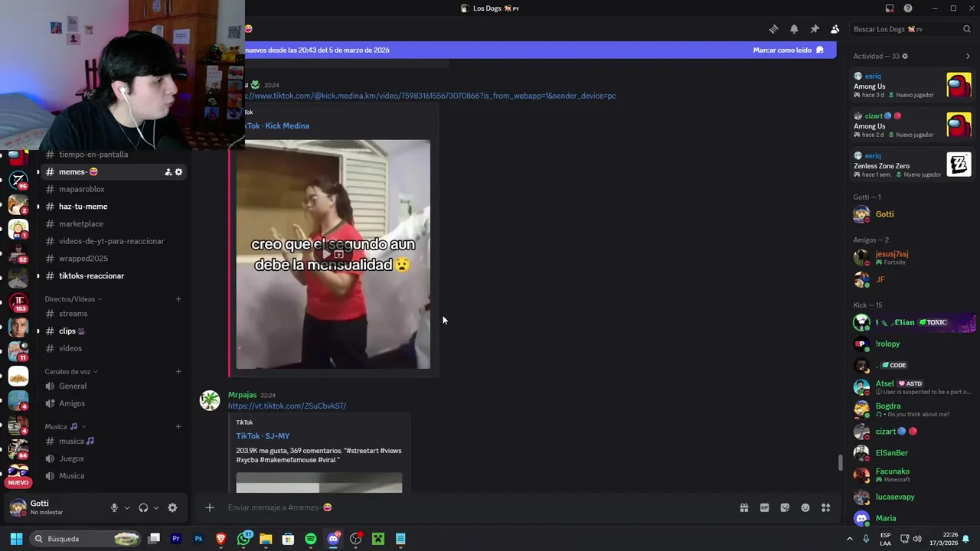Viewport: 980px width, 551px height.
Task: Select the clips channel
Action: click(112, 331)
